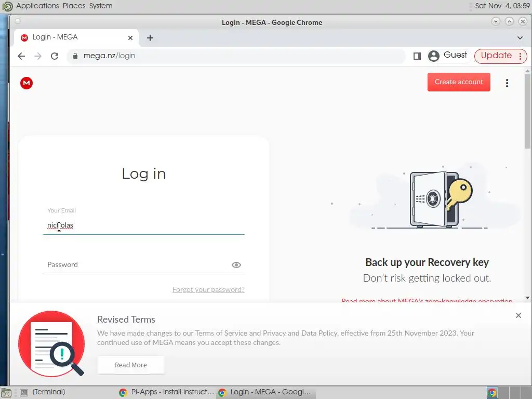The height and width of the screenshot is (399, 532).
Task: Click the browser forward arrow
Action: pos(38,56)
